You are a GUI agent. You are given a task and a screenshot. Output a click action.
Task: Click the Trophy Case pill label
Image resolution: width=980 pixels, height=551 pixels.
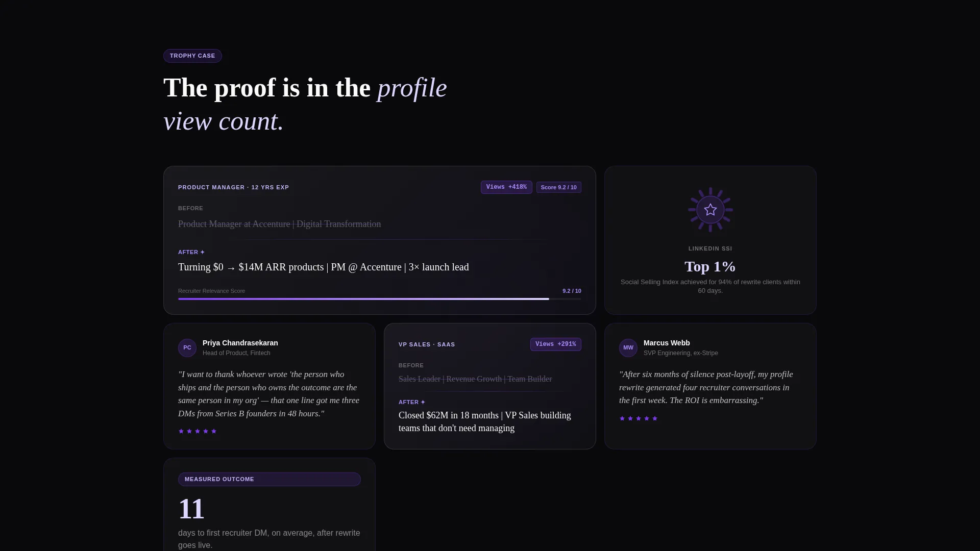click(x=192, y=56)
